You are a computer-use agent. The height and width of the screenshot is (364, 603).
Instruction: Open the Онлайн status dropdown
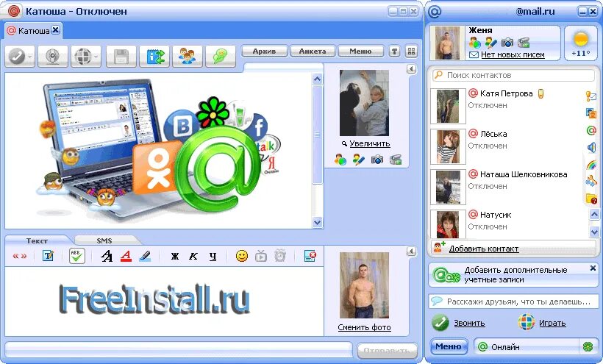tap(527, 346)
